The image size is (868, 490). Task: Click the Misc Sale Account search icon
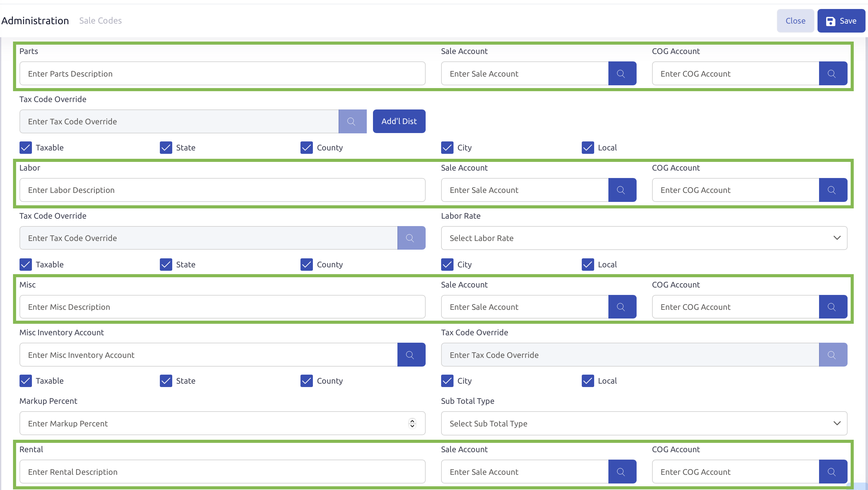(x=622, y=306)
